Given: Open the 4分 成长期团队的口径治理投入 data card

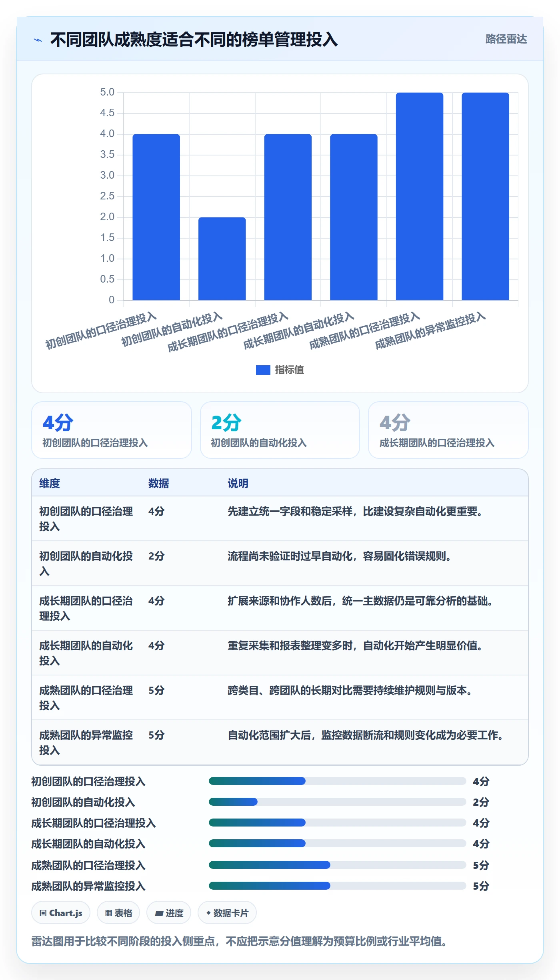Looking at the screenshot, I should click(x=448, y=430).
